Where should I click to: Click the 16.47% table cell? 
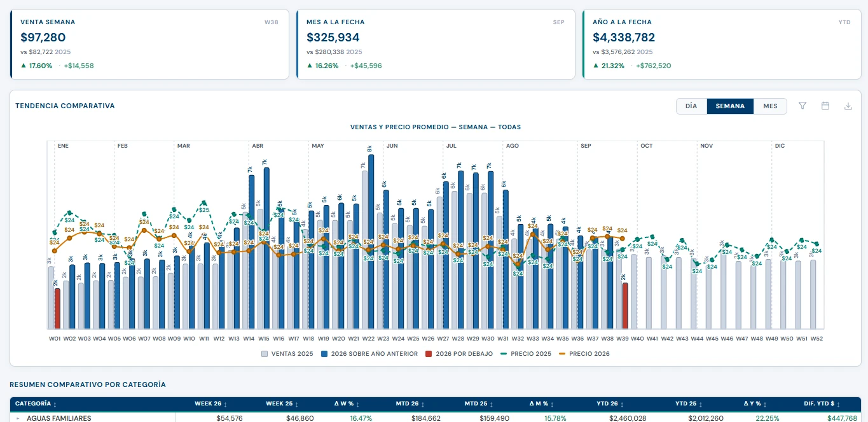(361, 418)
